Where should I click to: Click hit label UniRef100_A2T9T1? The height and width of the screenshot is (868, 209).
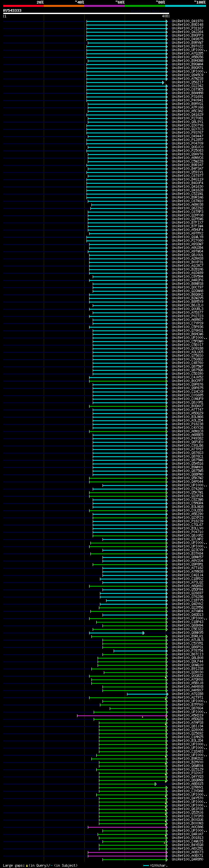[x=187, y=698]
